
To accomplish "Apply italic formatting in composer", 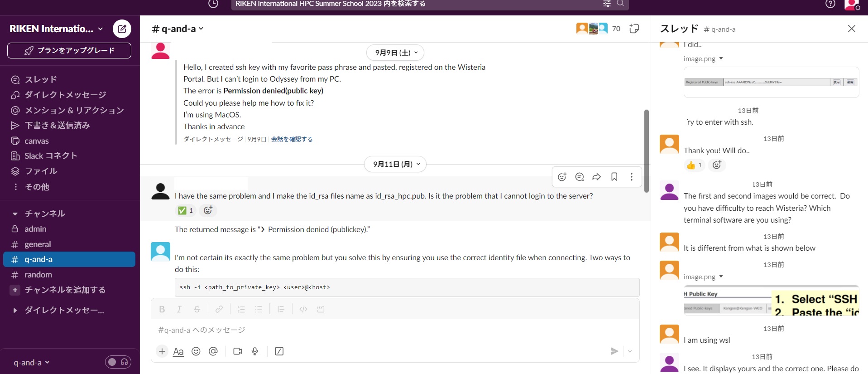I will (179, 309).
